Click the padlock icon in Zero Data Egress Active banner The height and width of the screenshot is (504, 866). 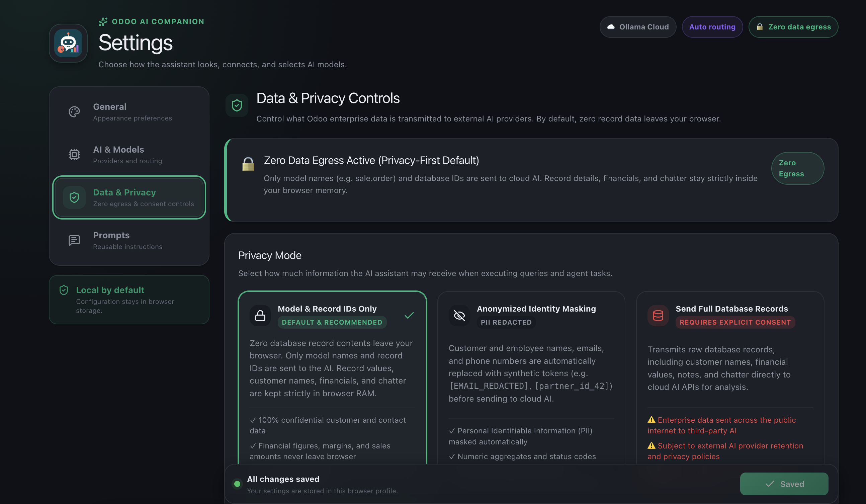point(248,164)
